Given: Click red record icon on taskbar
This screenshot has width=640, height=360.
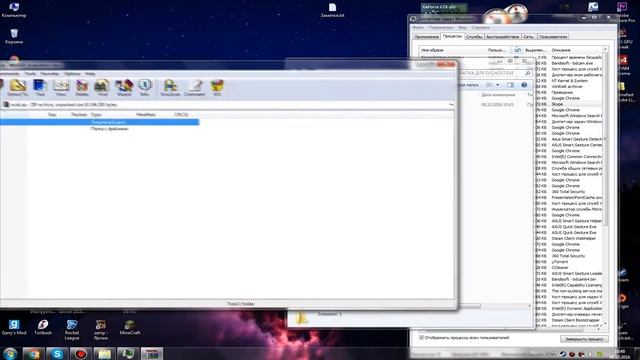Looking at the screenshot, I should [81, 353].
